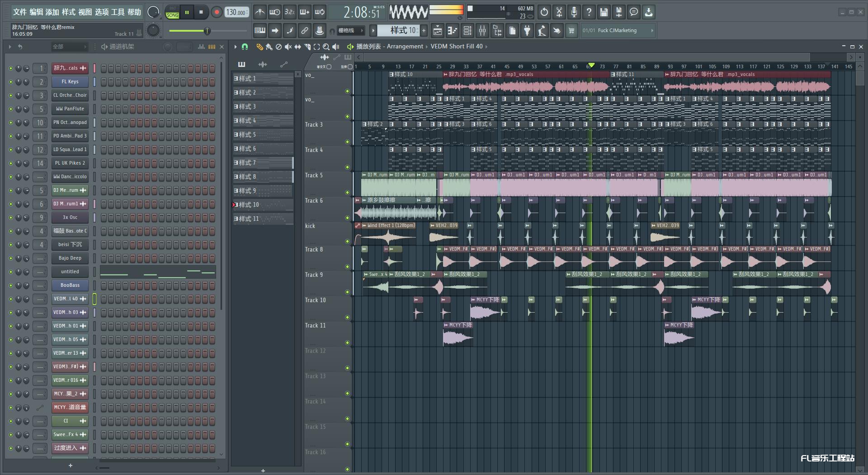Mute playlist Track 10 green dot
868x475 pixels.
click(347, 318)
